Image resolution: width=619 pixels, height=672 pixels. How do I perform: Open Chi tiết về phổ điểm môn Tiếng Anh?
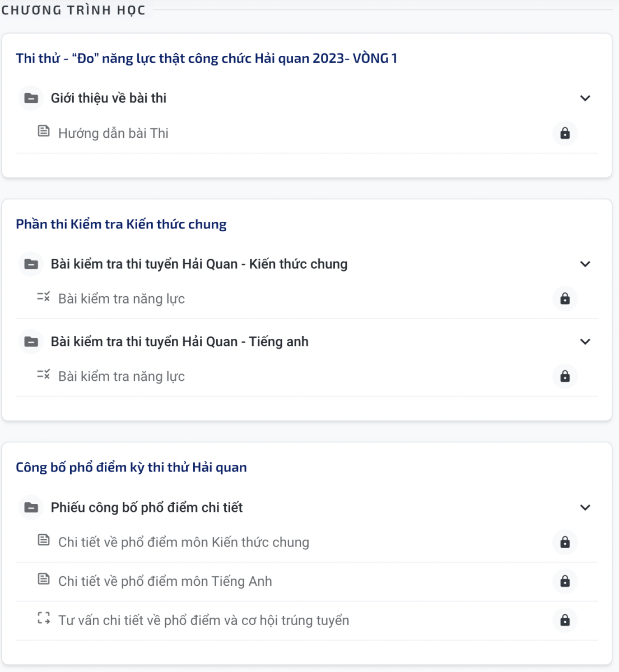[x=165, y=581]
